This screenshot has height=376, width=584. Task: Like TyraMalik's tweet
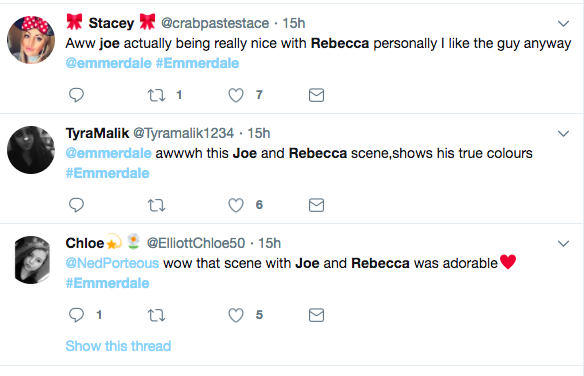tap(236, 205)
